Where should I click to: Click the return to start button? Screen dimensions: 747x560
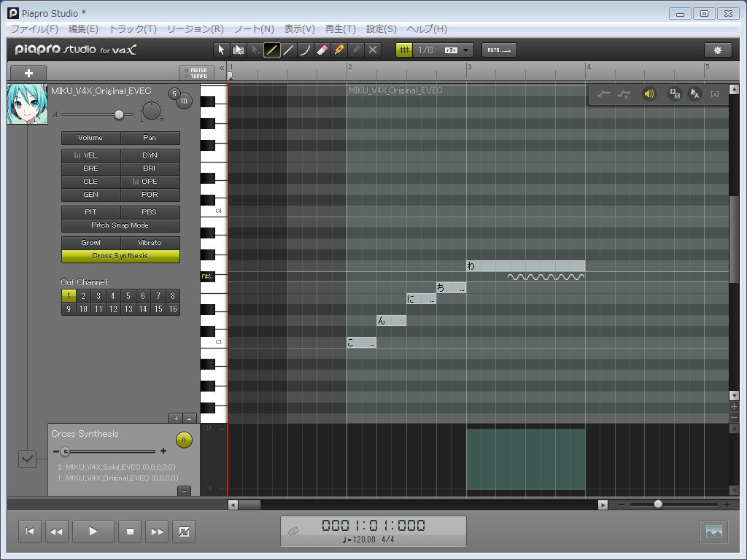pyautogui.click(x=29, y=532)
